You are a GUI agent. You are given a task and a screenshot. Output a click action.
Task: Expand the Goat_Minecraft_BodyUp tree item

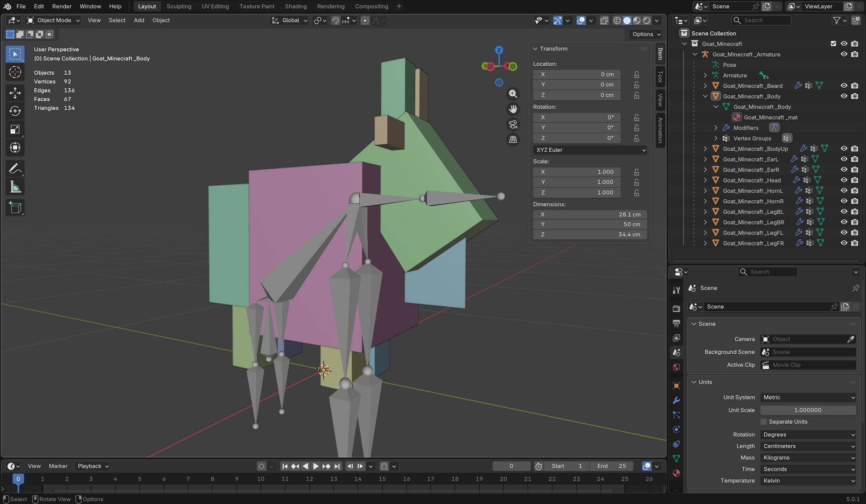click(705, 149)
